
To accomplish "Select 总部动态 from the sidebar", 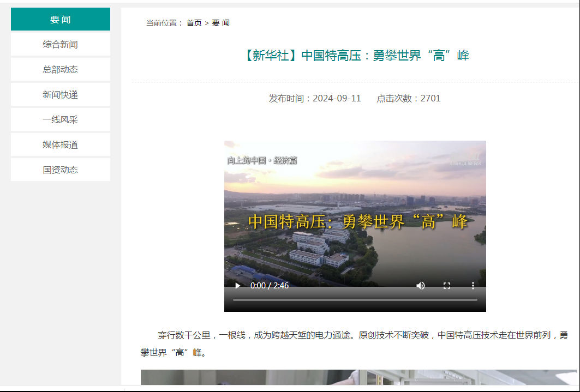I will coord(61,69).
